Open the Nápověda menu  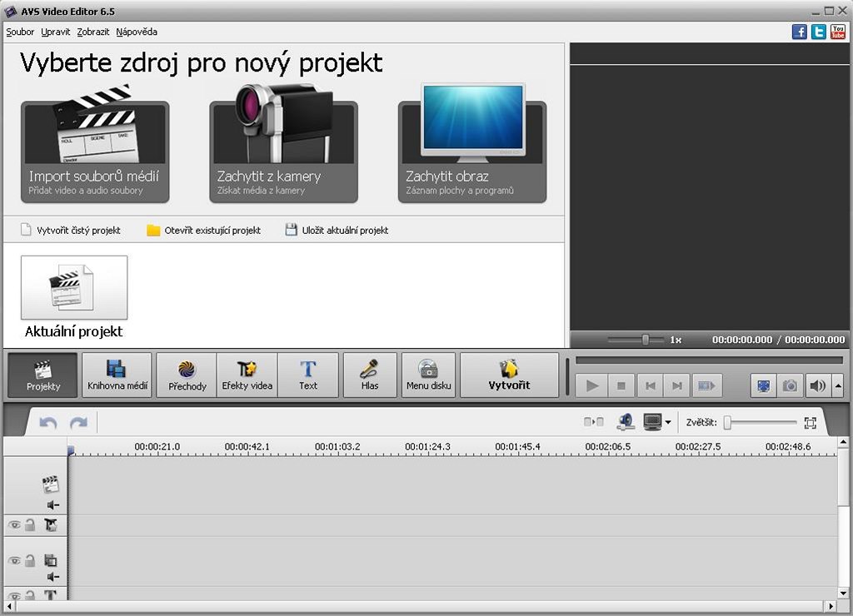(x=137, y=32)
